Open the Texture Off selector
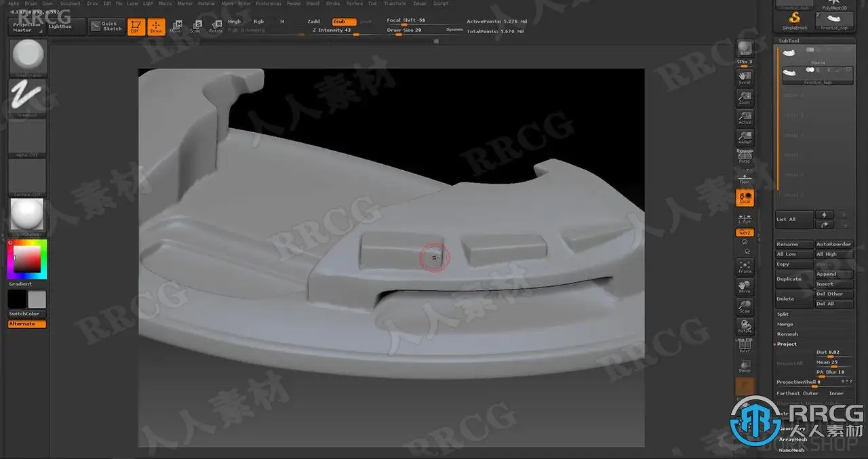Viewport: 868px width, 459px height. click(28, 178)
